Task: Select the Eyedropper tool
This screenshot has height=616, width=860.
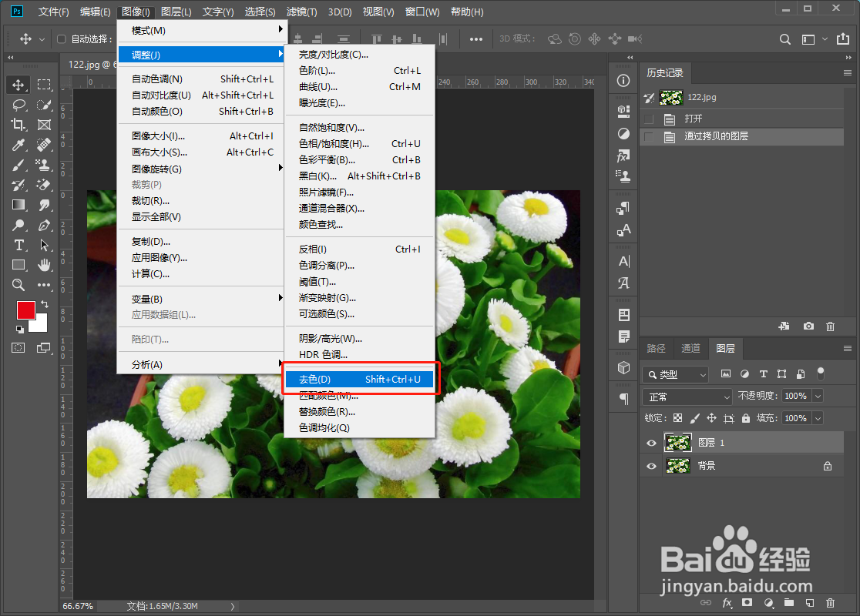Action: pos(18,145)
